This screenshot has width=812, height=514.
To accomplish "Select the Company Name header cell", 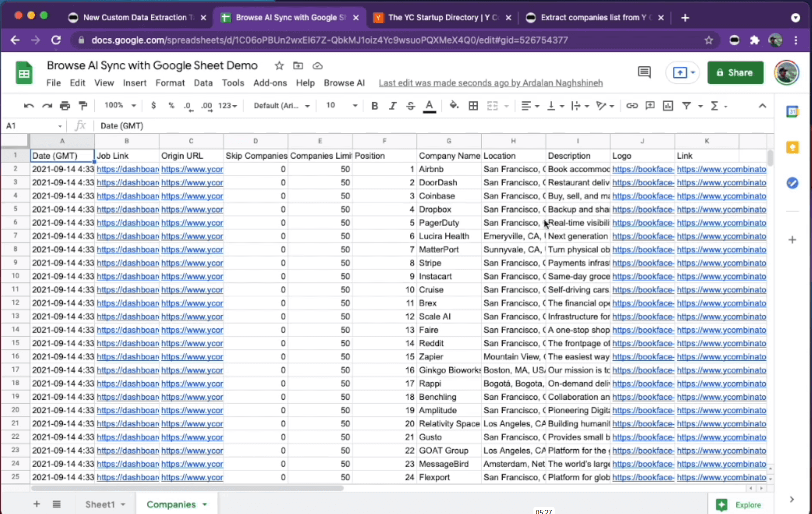I will (x=449, y=156).
